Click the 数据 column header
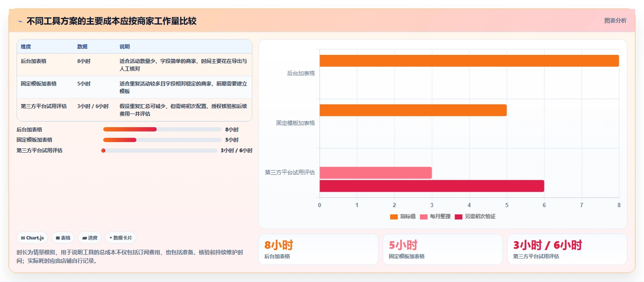Viewport: 644px width, 282px height. 82,47
